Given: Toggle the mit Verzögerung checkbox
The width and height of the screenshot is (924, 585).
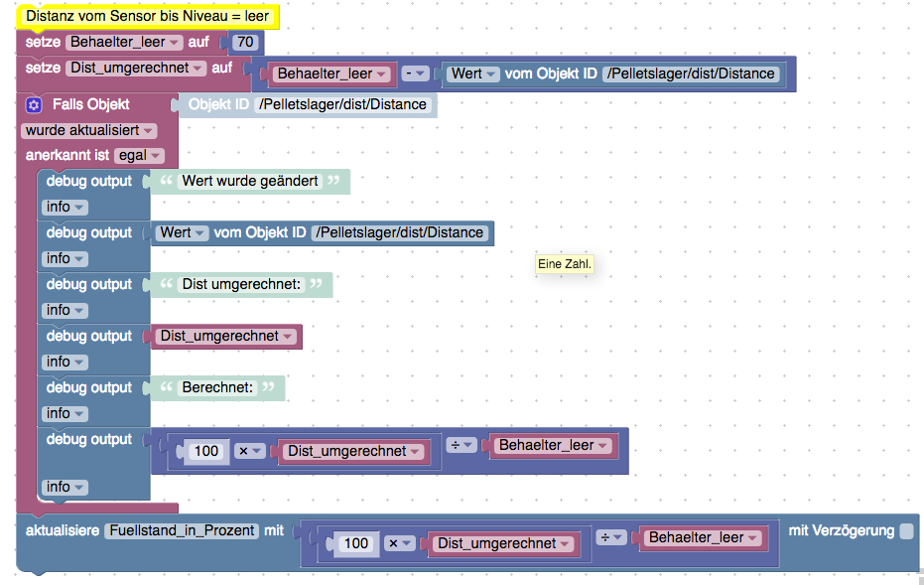Looking at the screenshot, I should (x=907, y=530).
